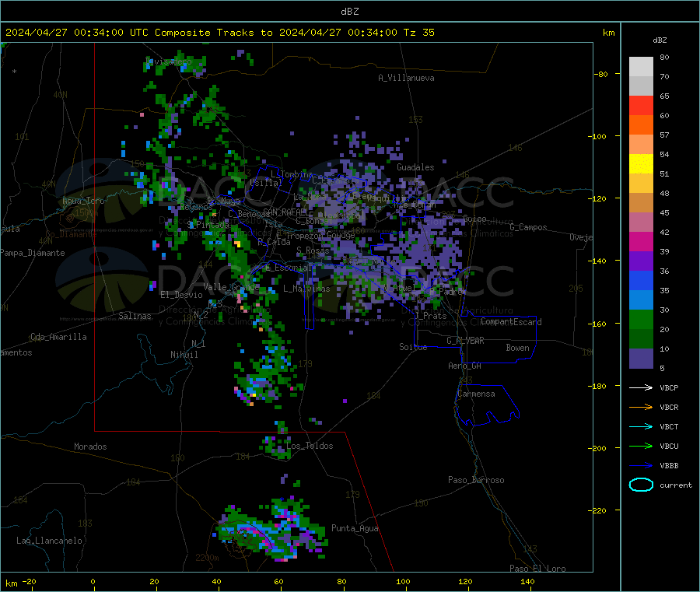Click the cyan VBCT arrow icon

tap(641, 427)
